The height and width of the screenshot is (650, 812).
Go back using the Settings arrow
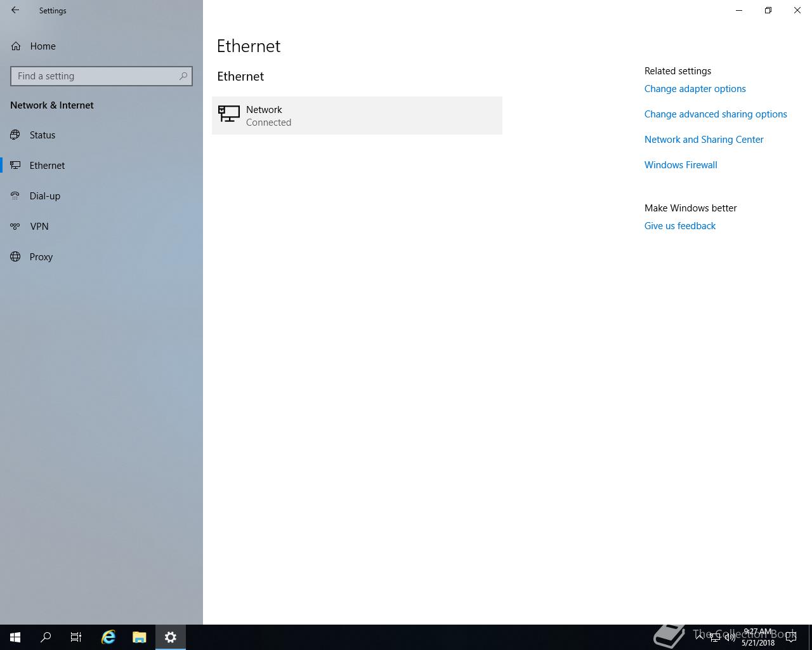[x=15, y=10]
